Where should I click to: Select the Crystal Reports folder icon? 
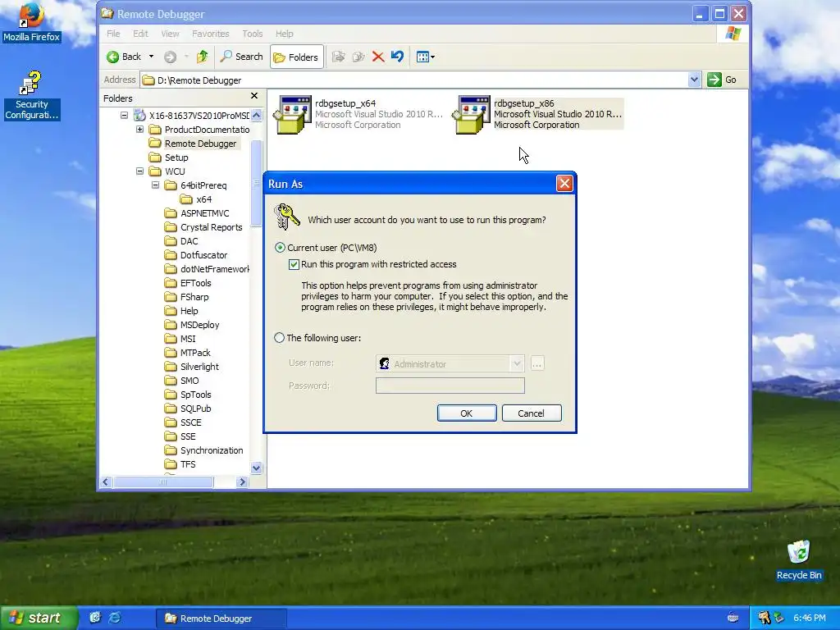pos(171,227)
